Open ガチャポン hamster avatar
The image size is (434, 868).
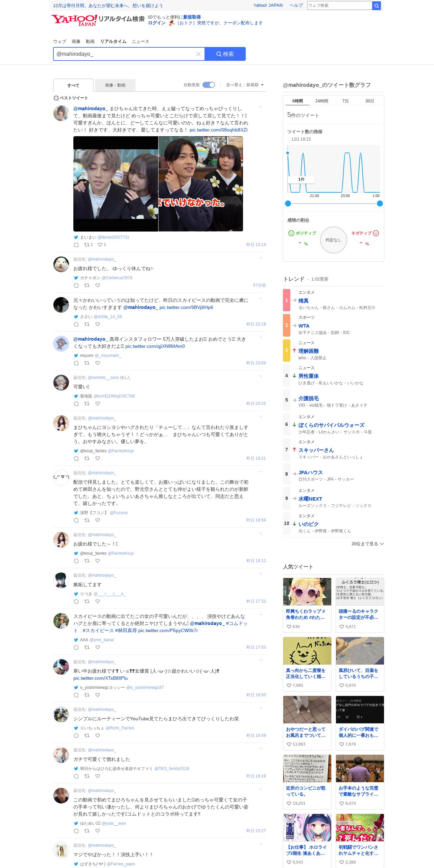pos(61,264)
